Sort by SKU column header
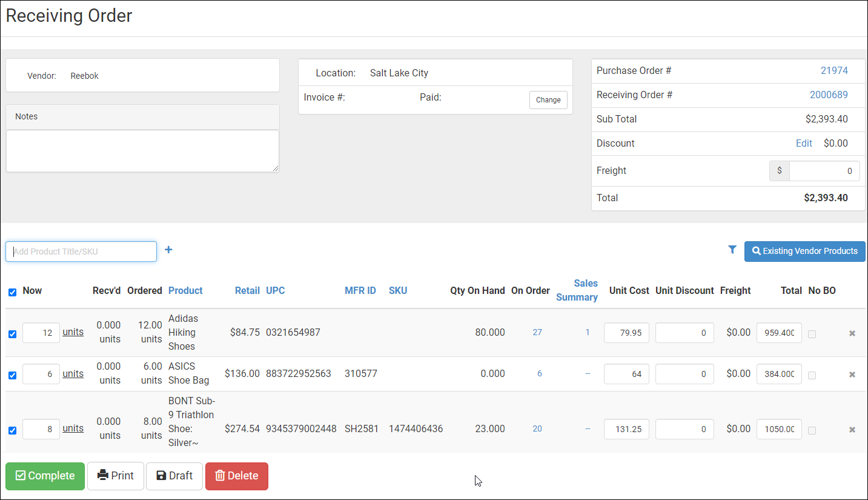Screen dimensions: 868x500 pyautogui.click(x=398, y=290)
